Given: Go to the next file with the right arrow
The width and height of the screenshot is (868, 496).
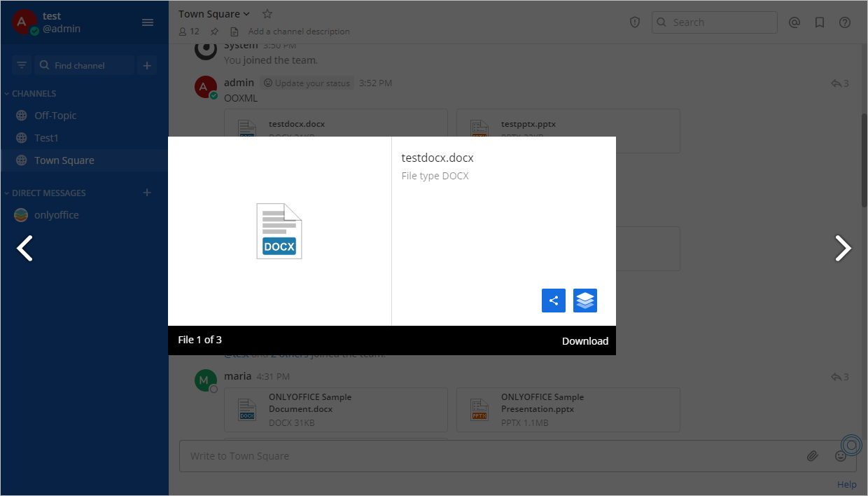Looking at the screenshot, I should (x=843, y=248).
